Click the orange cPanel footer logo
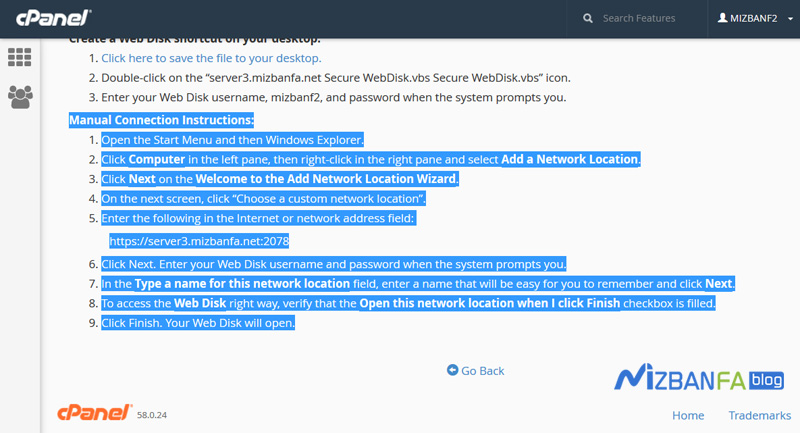 pos(95,413)
